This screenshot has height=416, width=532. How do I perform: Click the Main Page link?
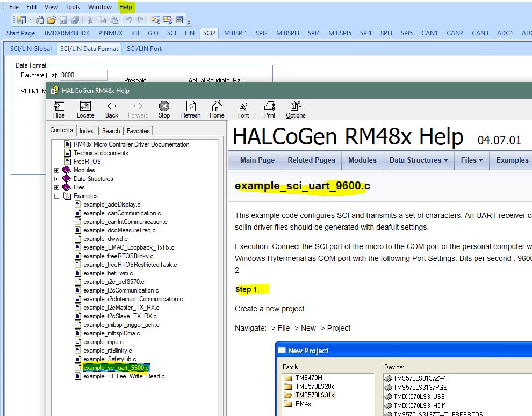pos(257,160)
